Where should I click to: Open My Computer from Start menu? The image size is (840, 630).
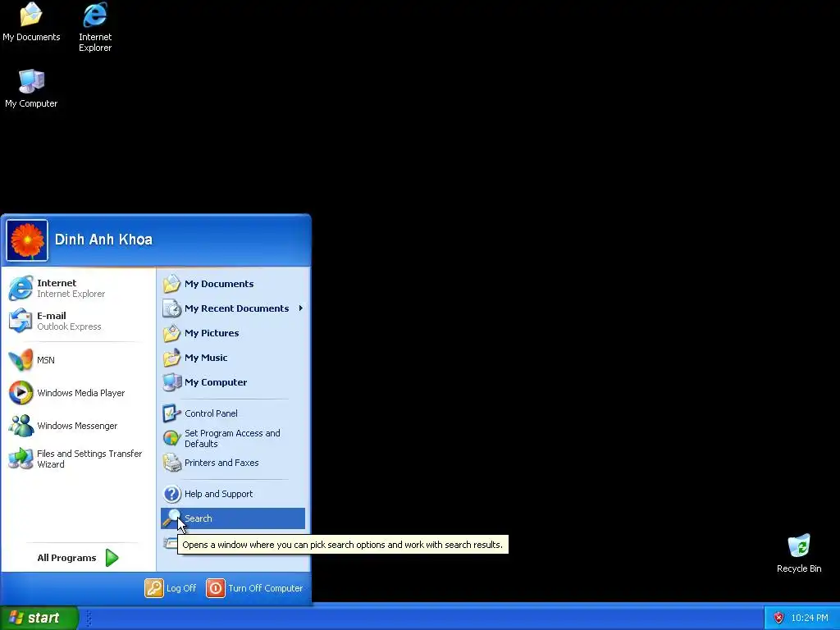[233, 382]
